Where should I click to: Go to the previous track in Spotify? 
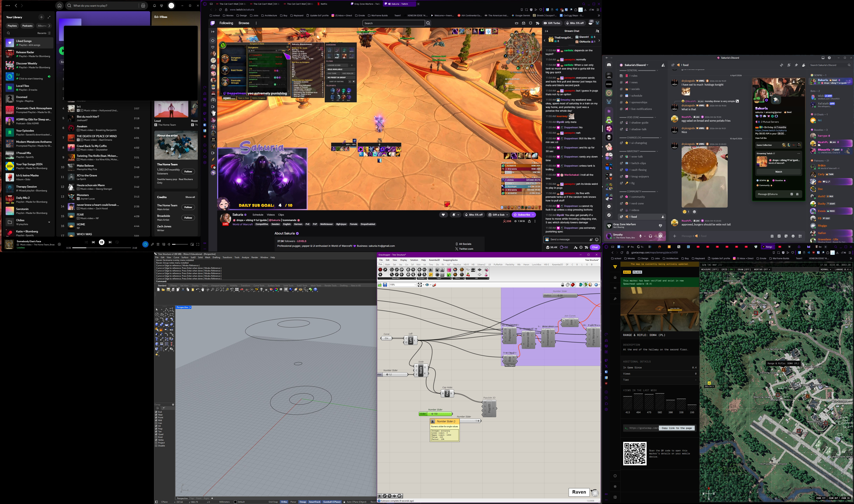click(x=93, y=242)
